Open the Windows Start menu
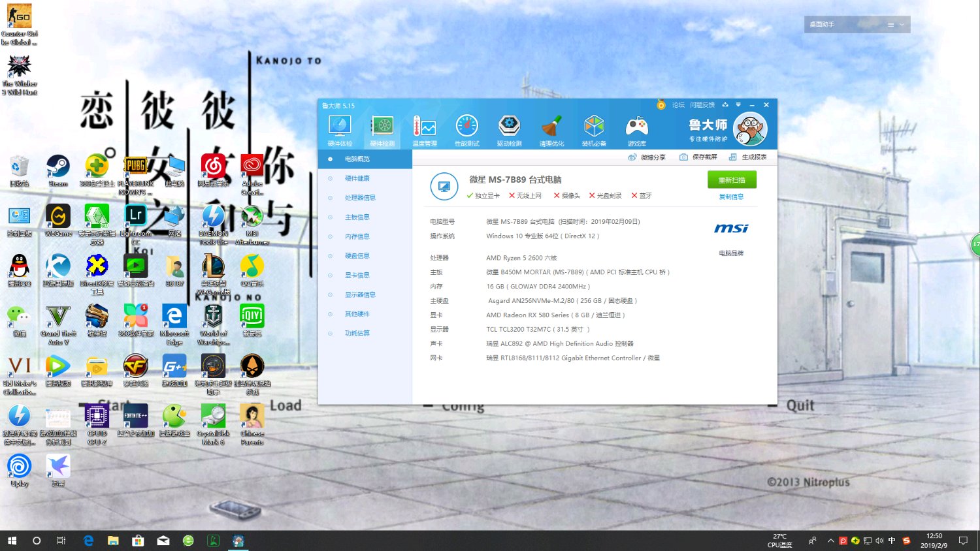The image size is (980, 551). pos(12,541)
